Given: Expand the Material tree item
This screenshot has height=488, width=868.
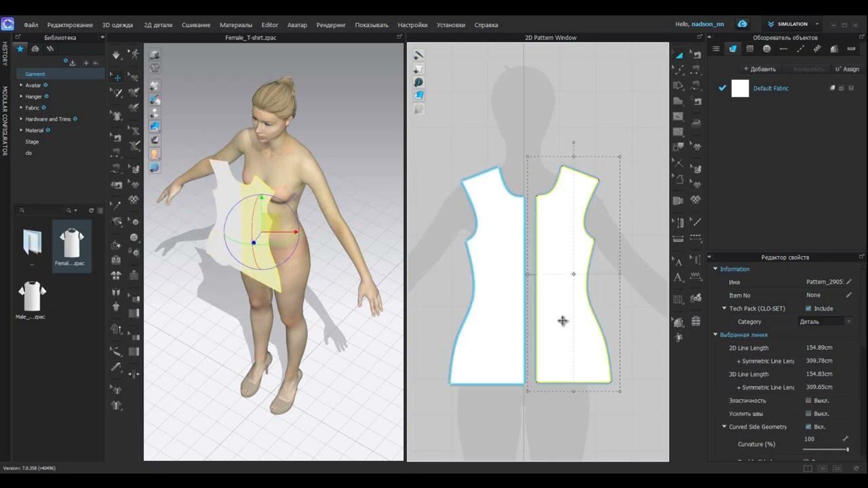Looking at the screenshot, I should [21, 130].
